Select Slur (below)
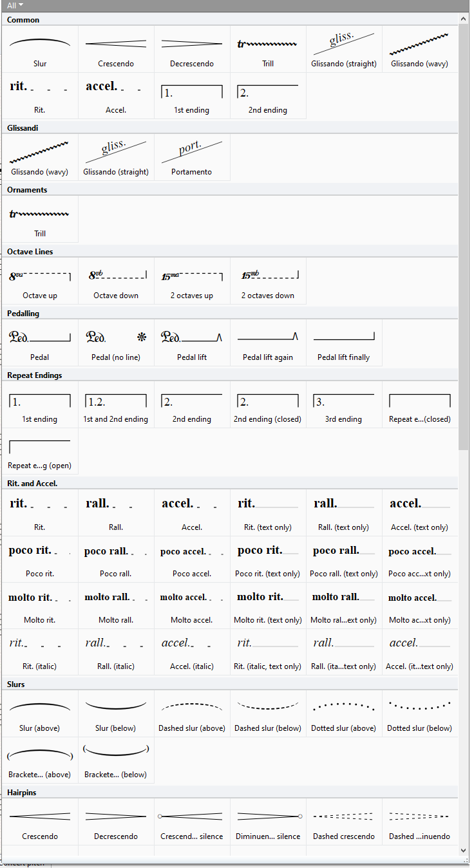Screen dimensions: 474x868 (116, 713)
